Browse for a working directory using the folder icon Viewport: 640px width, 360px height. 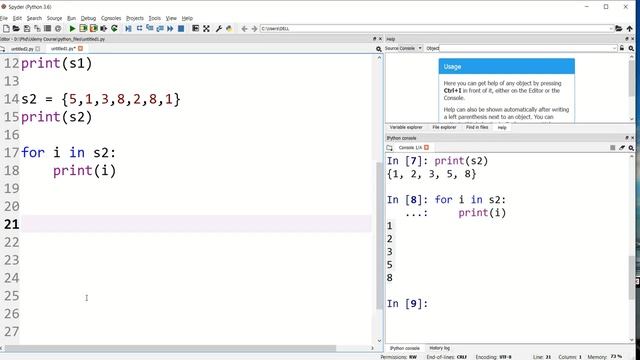click(x=619, y=29)
